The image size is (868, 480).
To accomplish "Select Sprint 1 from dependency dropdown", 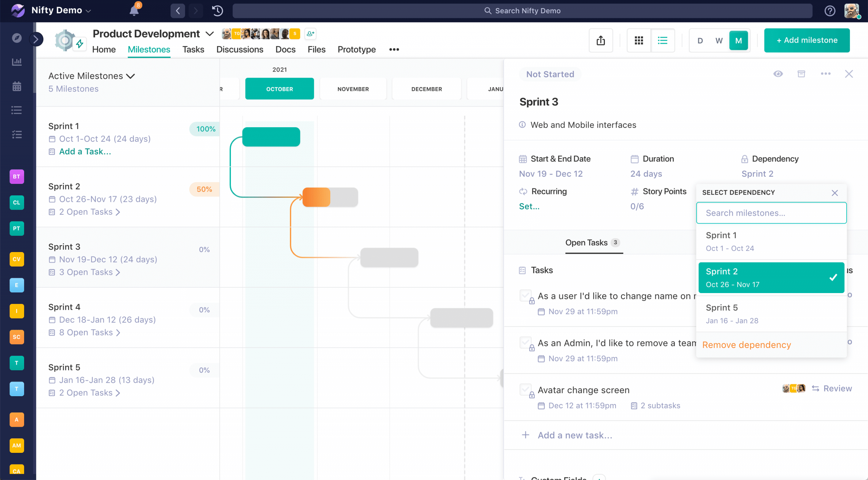I will 771,241.
